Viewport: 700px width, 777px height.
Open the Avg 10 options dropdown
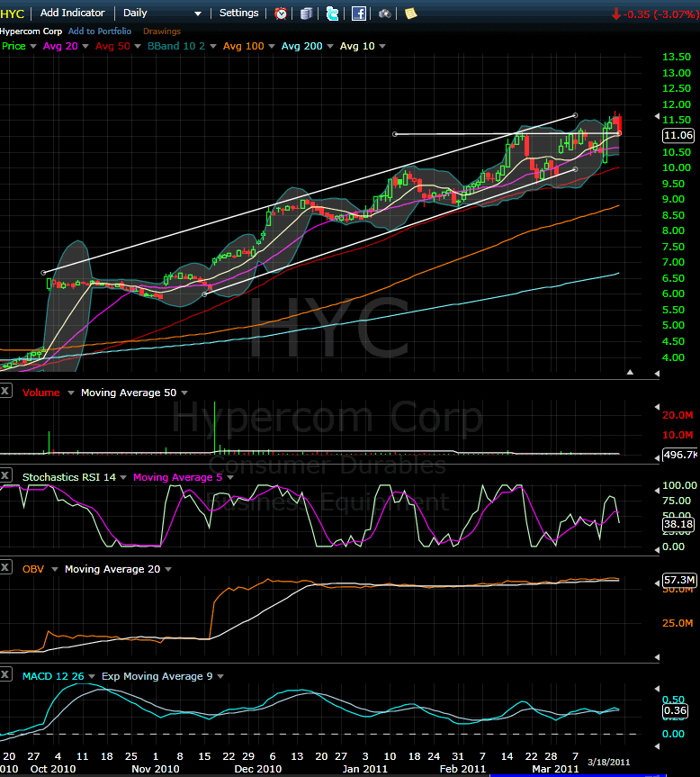tap(382, 46)
